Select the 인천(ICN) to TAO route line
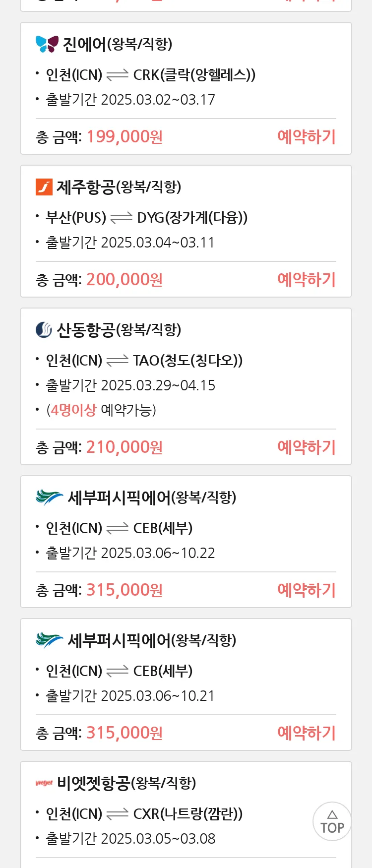This screenshot has height=868, width=372. tap(144, 361)
